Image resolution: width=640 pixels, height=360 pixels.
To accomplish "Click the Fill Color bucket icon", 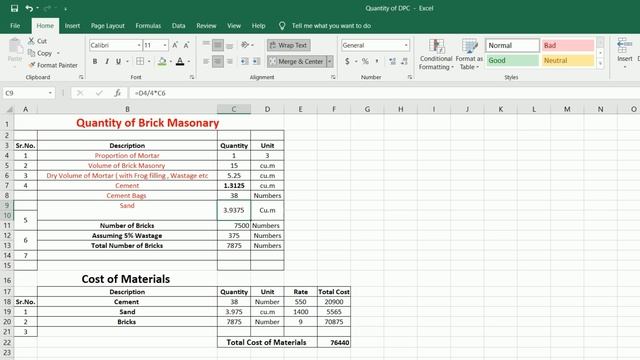I will pos(162,61).
